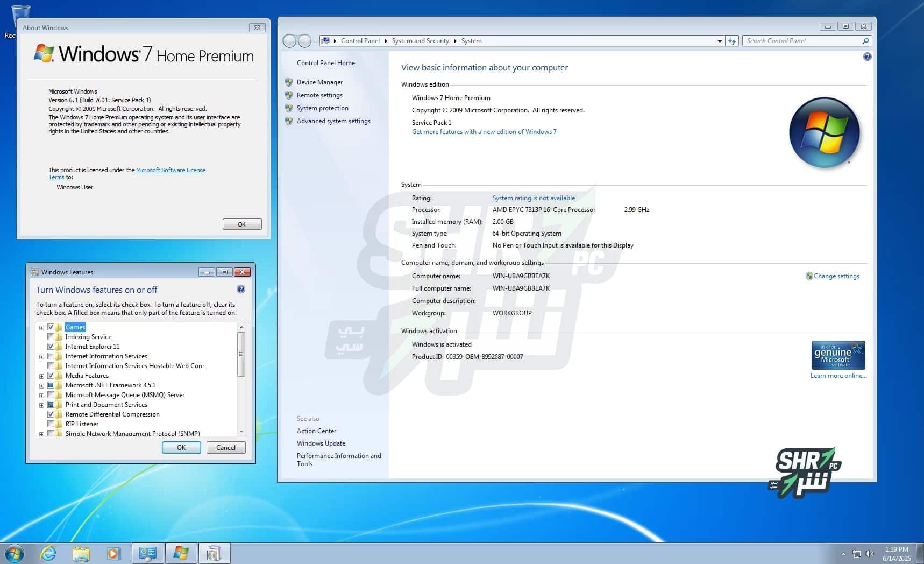
Task: Click OK in About Windows dialog
Action: (242, 224)
